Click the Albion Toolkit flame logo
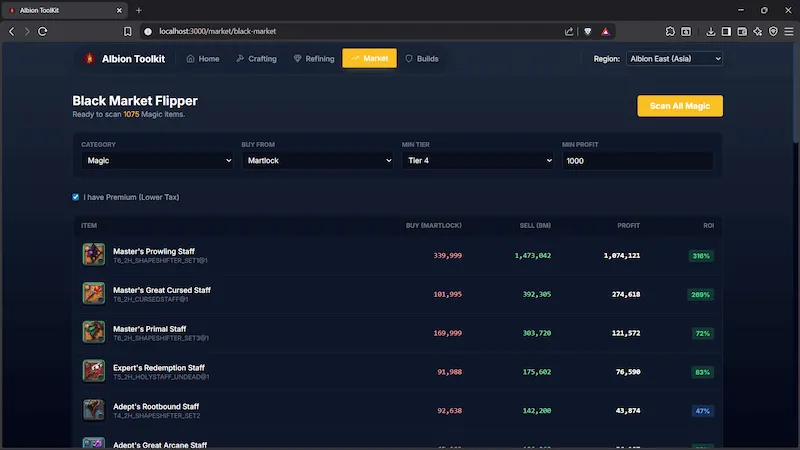800x450 pixels. coord(89,59)
